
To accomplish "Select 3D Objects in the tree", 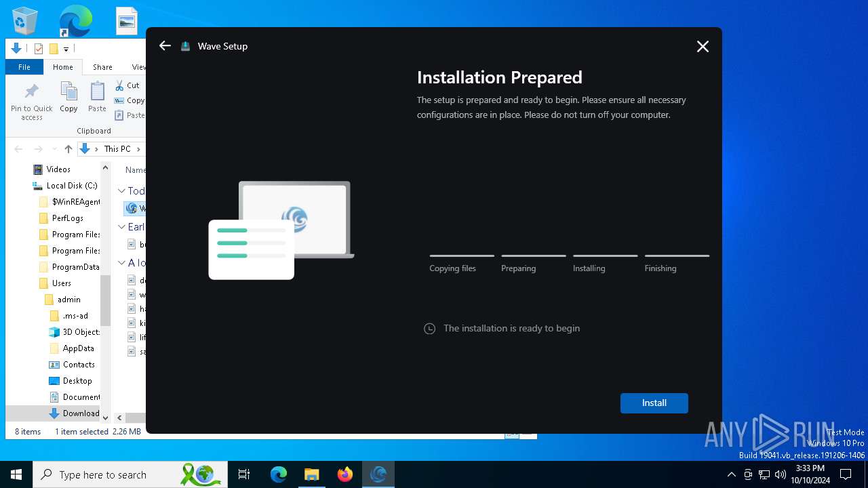I will click(75, 331).
